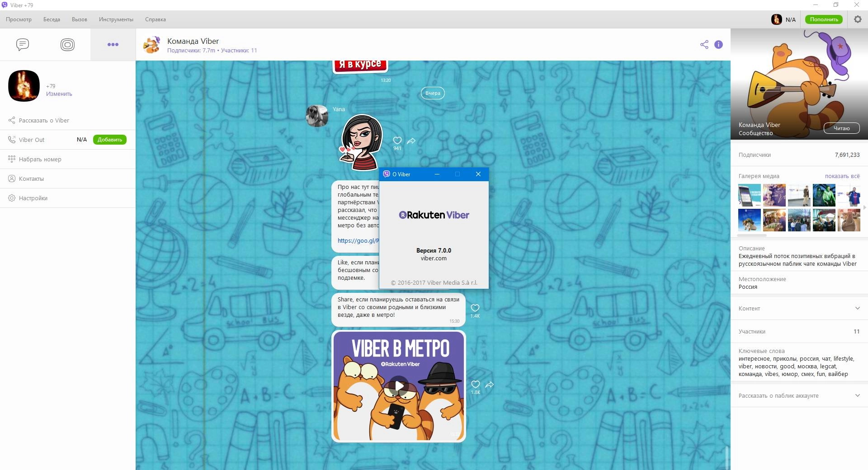Open the Просмотр menu
Image resolution: width=868 pixels, height=470 pixels.
coord(19,19)
